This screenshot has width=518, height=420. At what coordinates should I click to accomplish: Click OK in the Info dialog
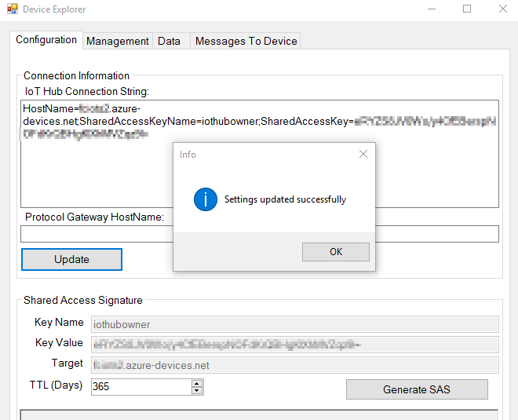point(336,252)
